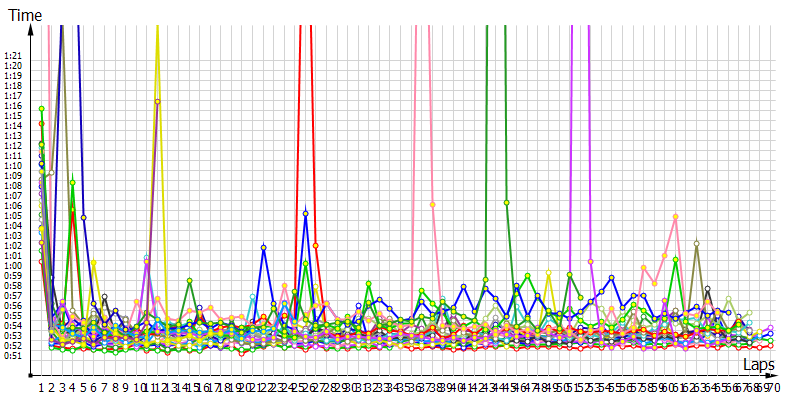Select the blue peak point at lap 22

click(263, 247)
